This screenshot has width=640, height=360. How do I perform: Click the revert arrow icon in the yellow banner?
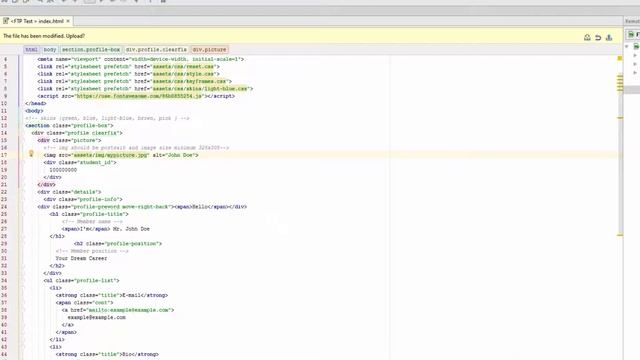point(598,38)
